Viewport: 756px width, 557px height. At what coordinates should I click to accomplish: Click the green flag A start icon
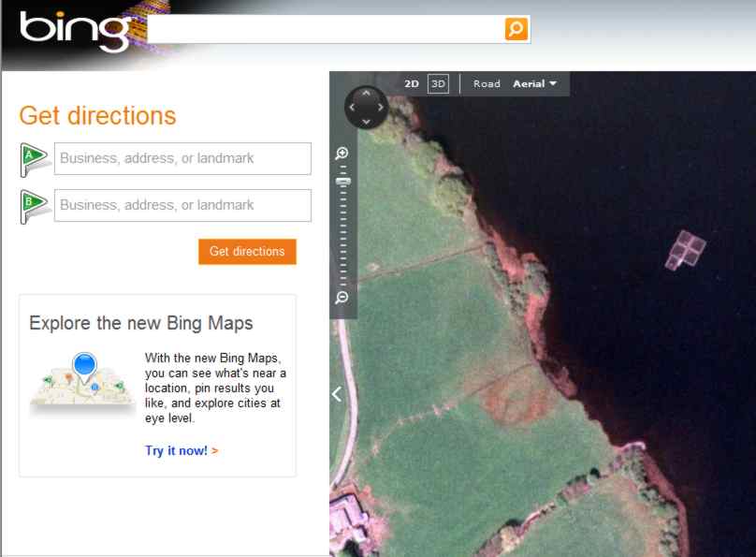point(35,158)
